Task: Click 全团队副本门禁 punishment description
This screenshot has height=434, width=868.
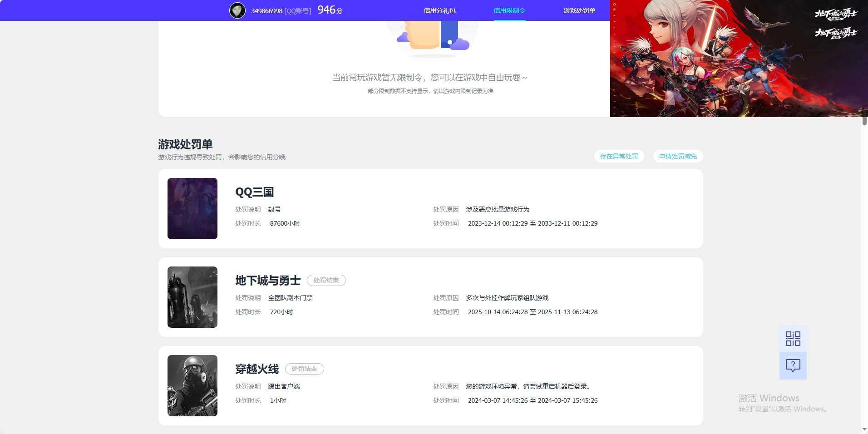Action: tap(290, 298)
